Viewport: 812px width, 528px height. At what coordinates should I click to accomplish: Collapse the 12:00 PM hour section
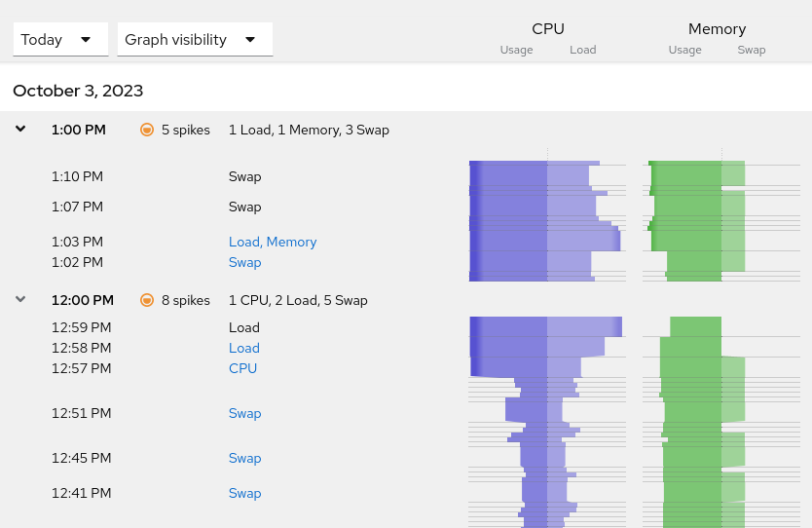(x=20, y=299)
